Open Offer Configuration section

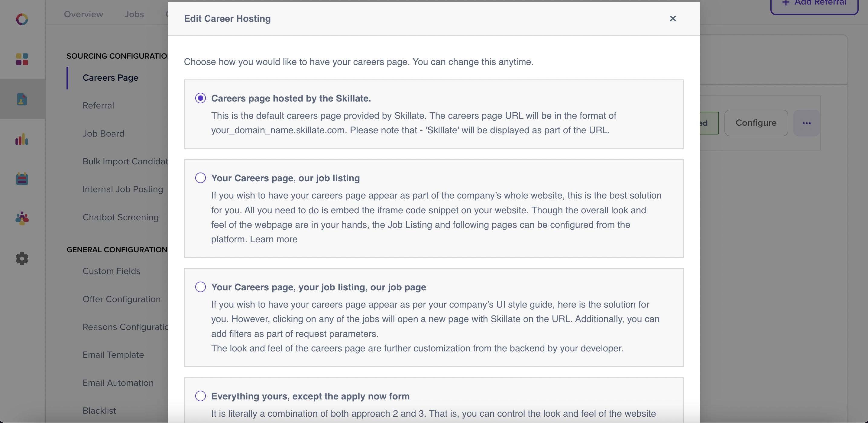tap(121, 299)
